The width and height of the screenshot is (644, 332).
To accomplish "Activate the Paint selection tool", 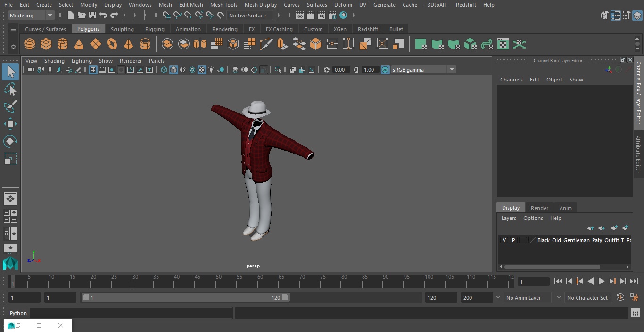I will (x=10, y=106).
